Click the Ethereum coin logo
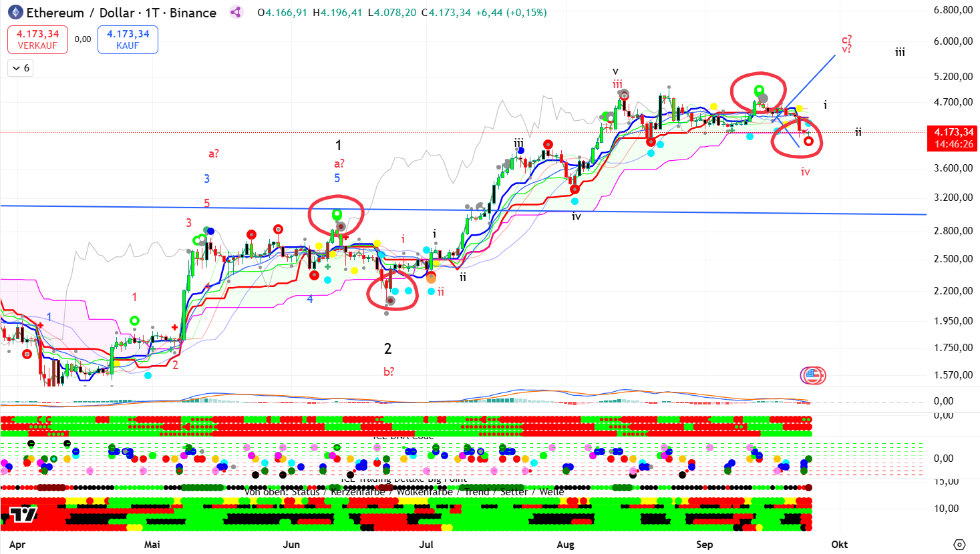 click(x=15, y=13)
